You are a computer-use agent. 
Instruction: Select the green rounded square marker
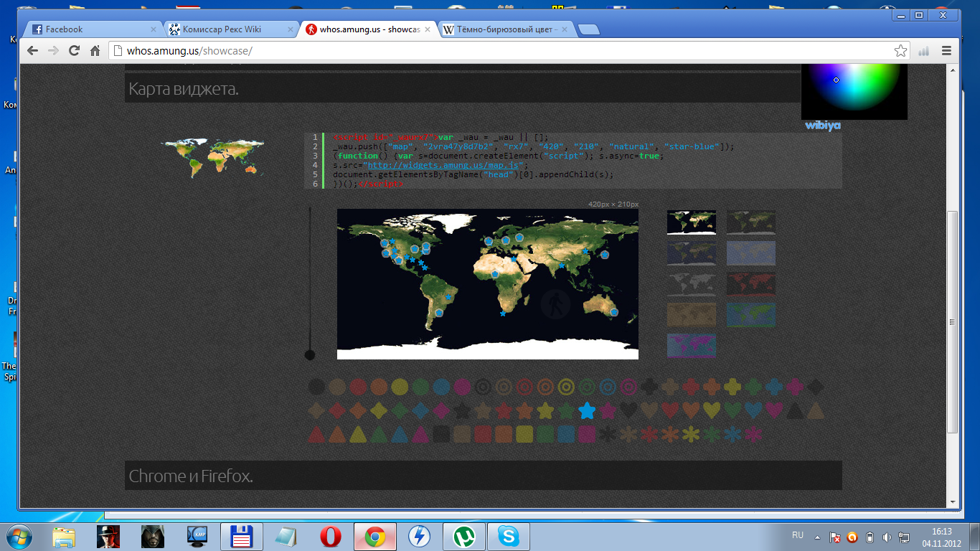coord(545,434)
